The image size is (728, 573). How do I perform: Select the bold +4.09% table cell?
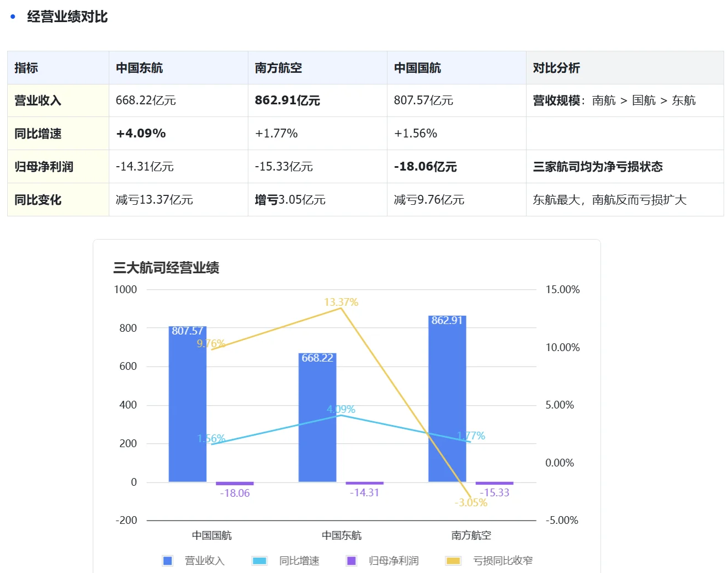[178, 134]
